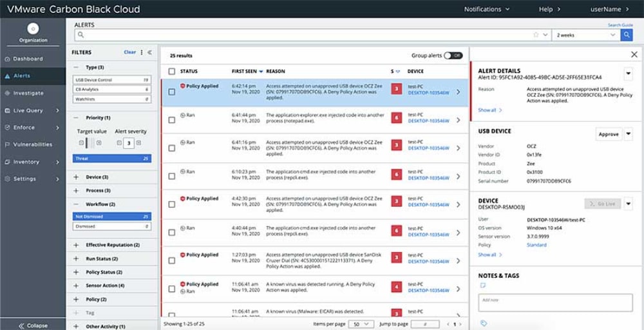Open the Notifications dropdown
The height and width of the screenshot is (330, 644).
click(x=487, y=9)
